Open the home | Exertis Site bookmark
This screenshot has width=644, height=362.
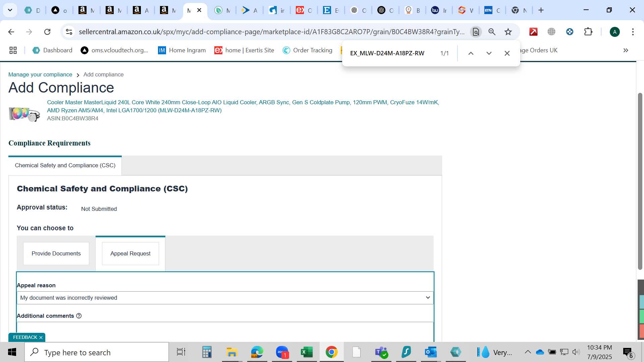click(x=244, y=50)
